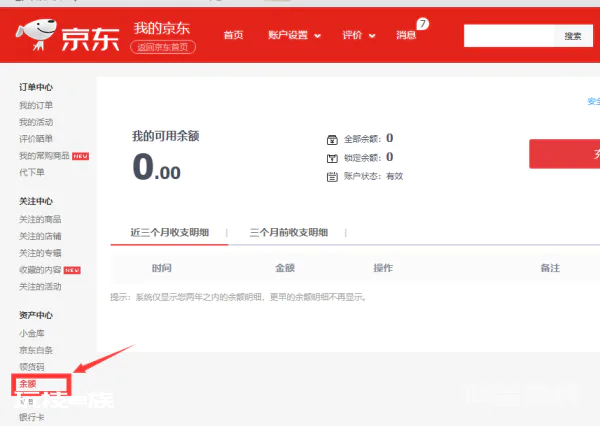Click 关注中心 section heading
This screenshot has height=426, width=600.
(x=36, y=201)
